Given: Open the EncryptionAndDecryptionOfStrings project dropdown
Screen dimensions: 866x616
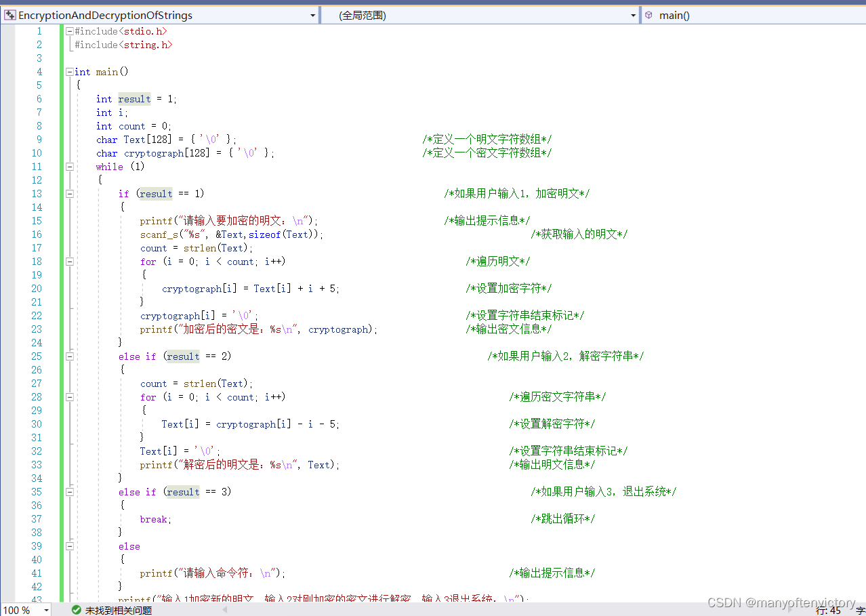Looking at the screenshot, I should pos(312,15).
